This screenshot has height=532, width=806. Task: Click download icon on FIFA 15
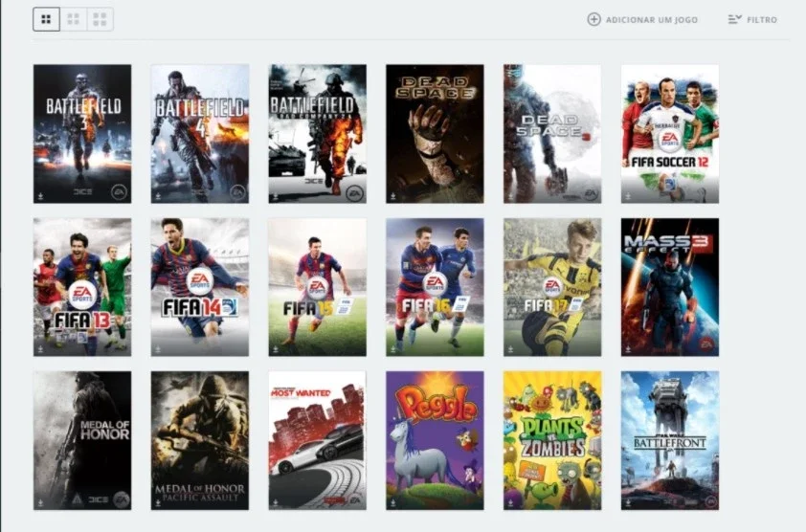[x=276, y=349]
